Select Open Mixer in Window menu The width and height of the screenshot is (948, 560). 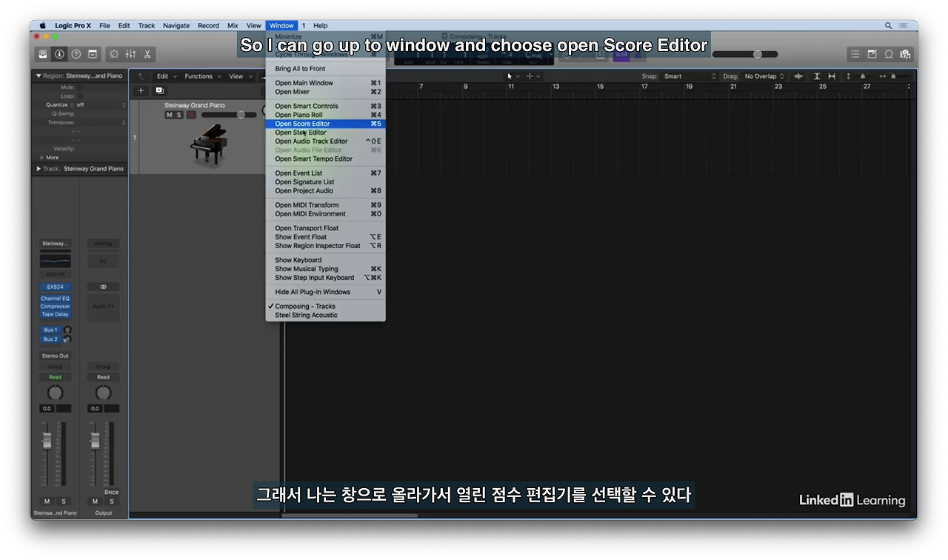[x=325, y=92]
